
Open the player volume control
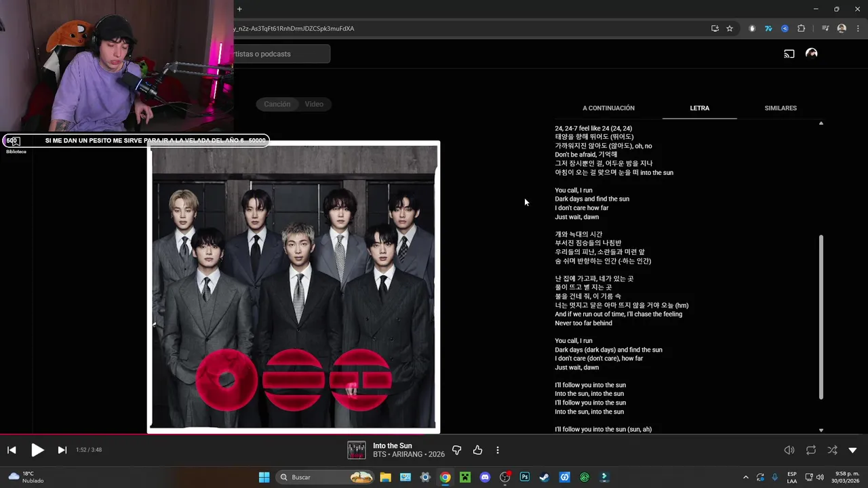click(x=789, y=450)
